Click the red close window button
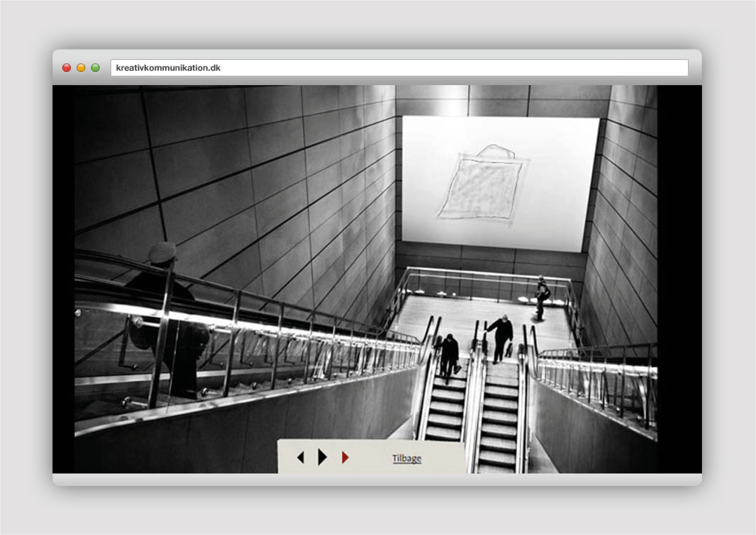The image size is (756, 535). coord(66,68)
